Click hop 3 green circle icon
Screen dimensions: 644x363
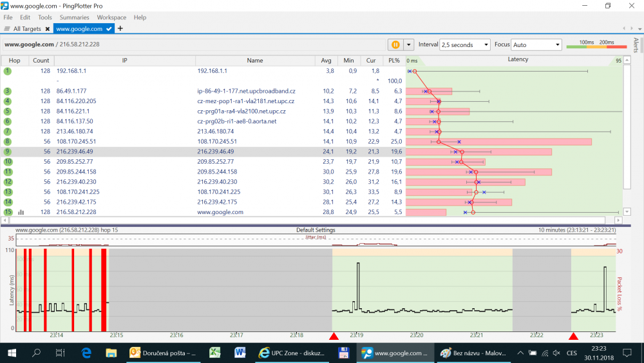coord(7,91)
